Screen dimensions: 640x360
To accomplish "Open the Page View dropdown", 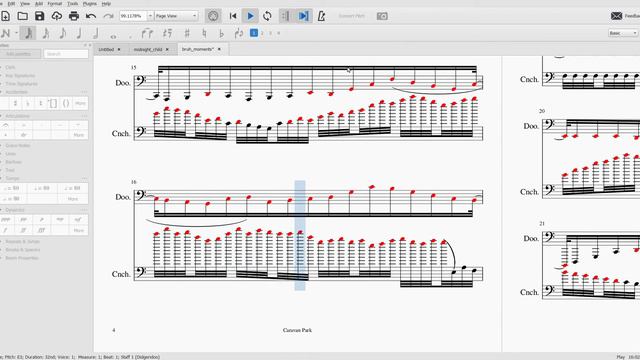I will point(176,16).
